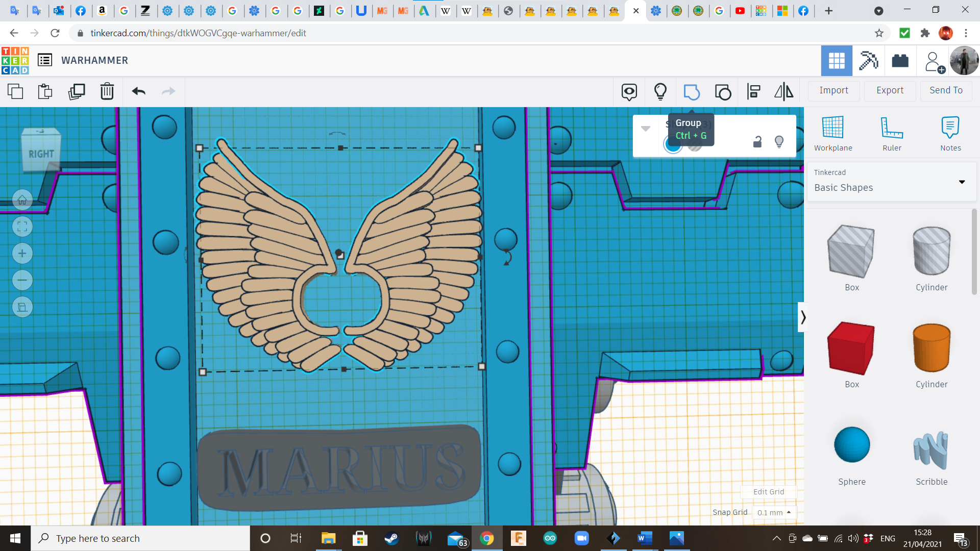Open the Send To menu
Viewport: 980px width, 551px height.
click(946, 90)
